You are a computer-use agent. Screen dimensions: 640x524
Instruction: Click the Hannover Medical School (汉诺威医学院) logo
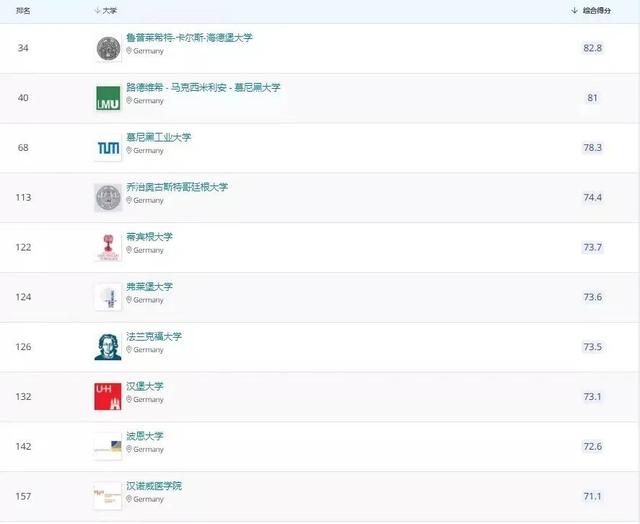(107, 495)
